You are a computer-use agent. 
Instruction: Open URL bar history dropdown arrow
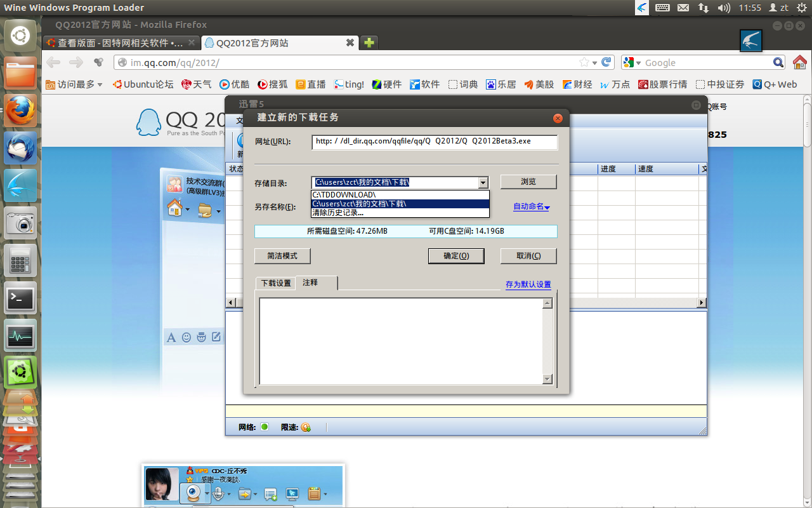(594, 63)
